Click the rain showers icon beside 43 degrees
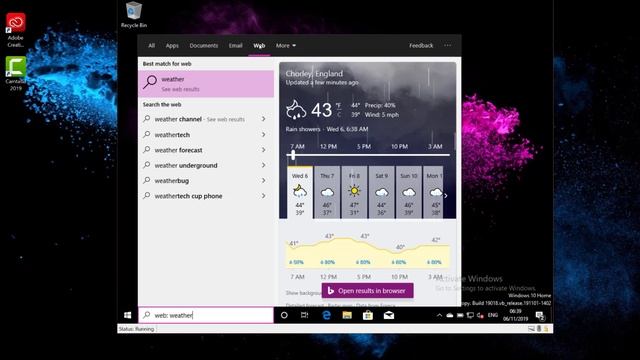 click(296, 109)
